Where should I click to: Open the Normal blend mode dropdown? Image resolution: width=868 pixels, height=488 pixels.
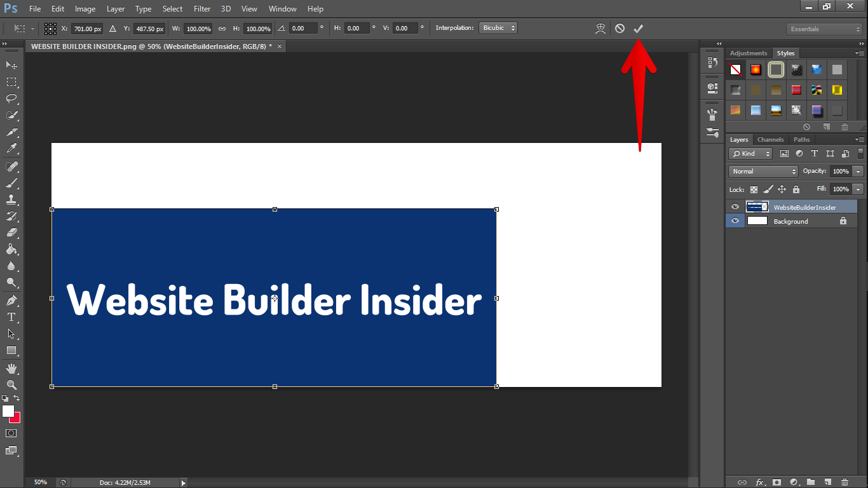click(x=763, y=172)
